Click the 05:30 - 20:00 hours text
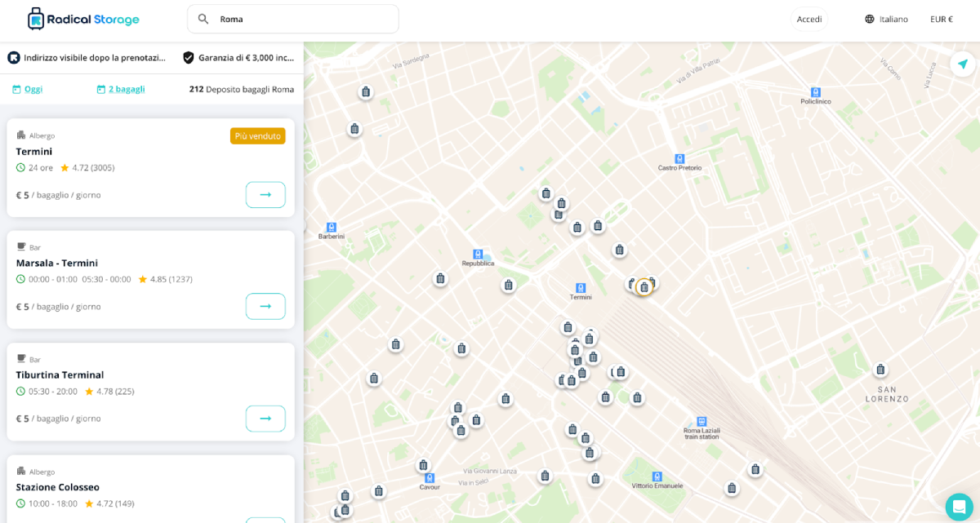Image resolution: width=980 pixels, height=523 pixels. tap(53, 392)
